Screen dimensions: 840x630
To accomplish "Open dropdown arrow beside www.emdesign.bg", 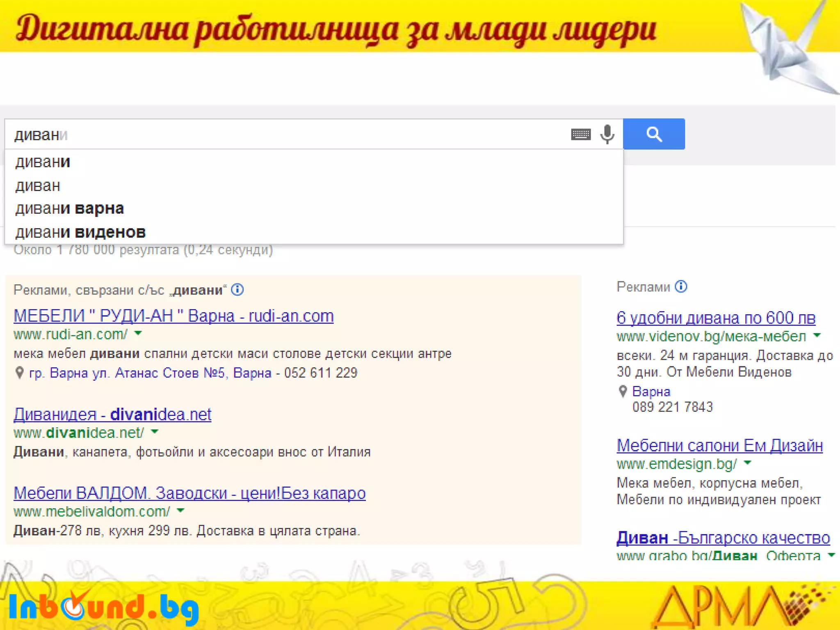I will pos(747,463).
